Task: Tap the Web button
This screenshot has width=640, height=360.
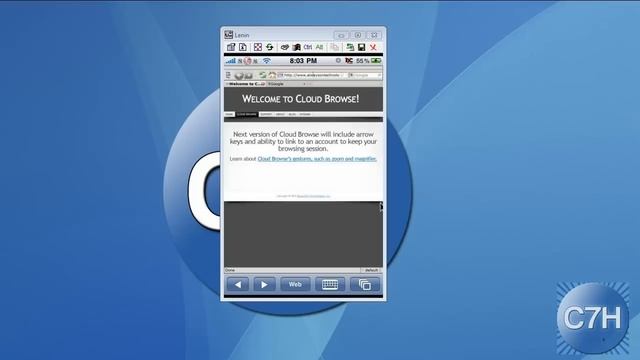Action: (295, 284)
